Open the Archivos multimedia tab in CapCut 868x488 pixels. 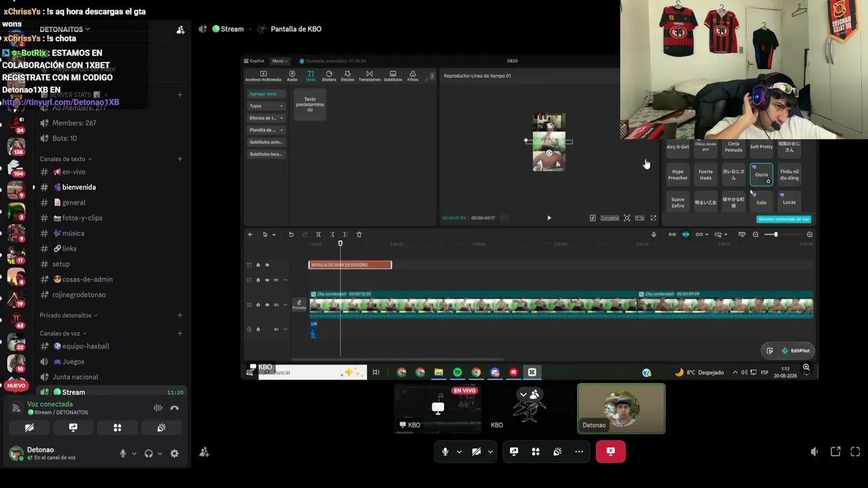[x=263, y=76]
